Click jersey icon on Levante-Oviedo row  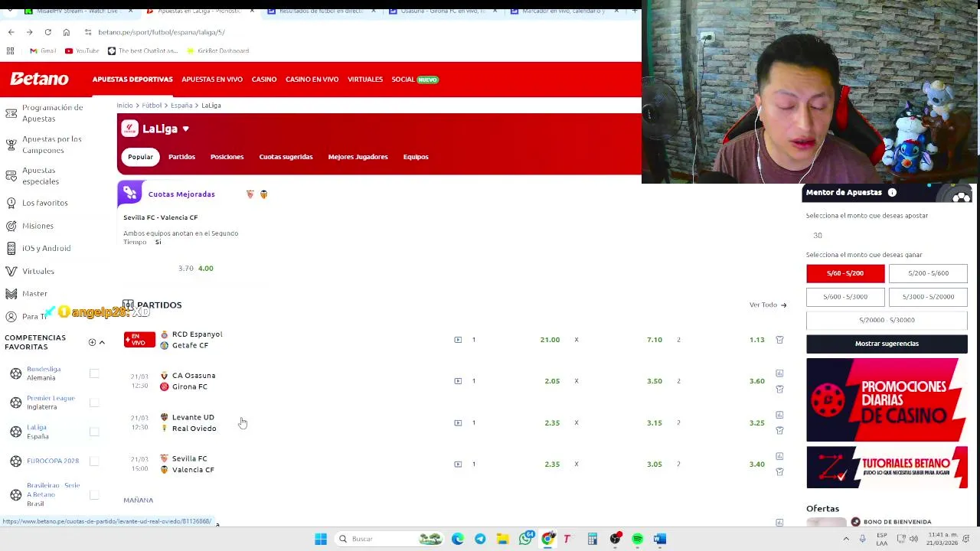pos(779,430)
